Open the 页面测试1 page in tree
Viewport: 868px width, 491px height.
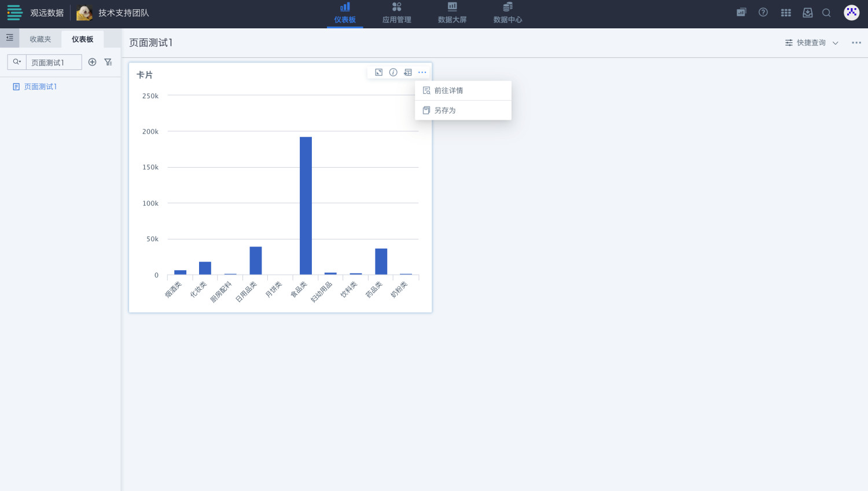[x=40, y=87]
